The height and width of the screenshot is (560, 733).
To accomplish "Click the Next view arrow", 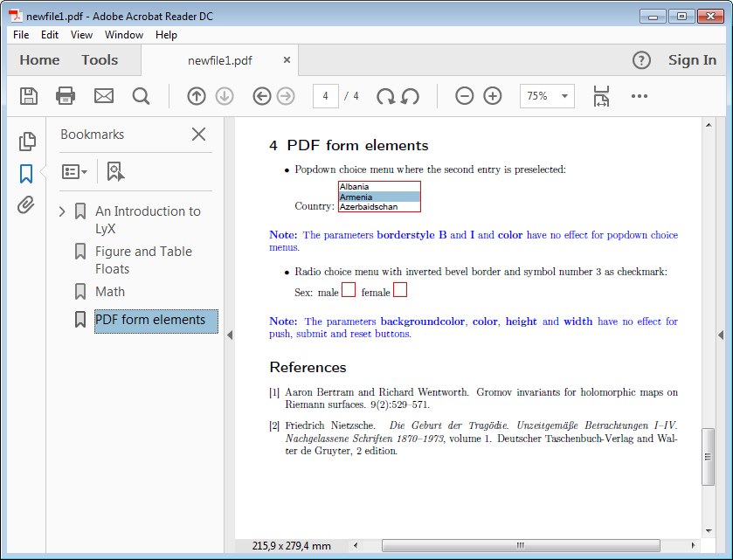I will [x=286, y=96].
